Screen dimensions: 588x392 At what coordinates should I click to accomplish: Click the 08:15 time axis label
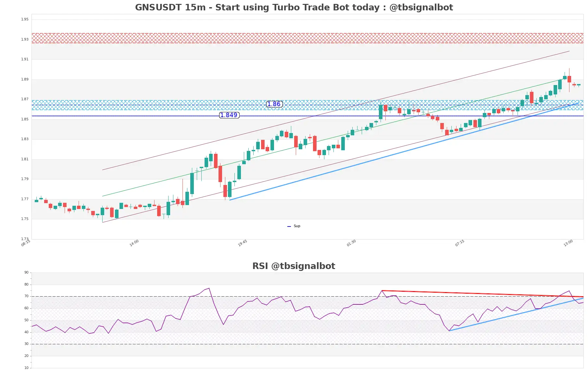(26, 243)
